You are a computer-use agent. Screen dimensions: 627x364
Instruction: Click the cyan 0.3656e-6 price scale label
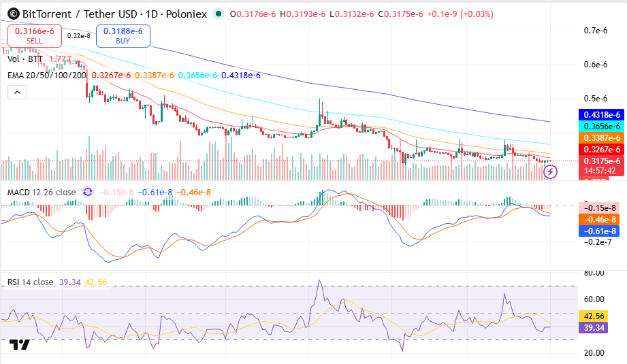(601, 127)
